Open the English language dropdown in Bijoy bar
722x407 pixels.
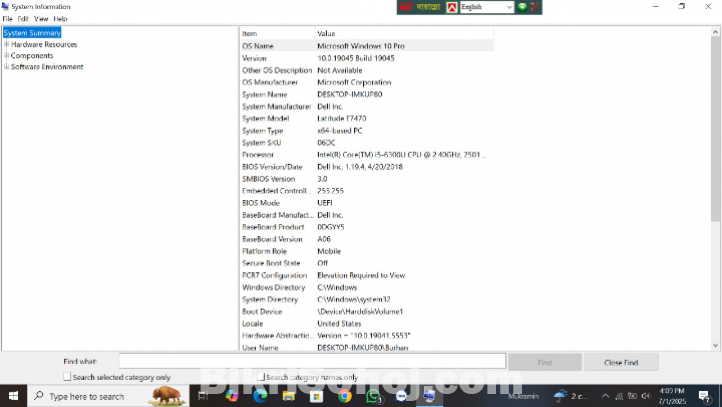[487, 7]
